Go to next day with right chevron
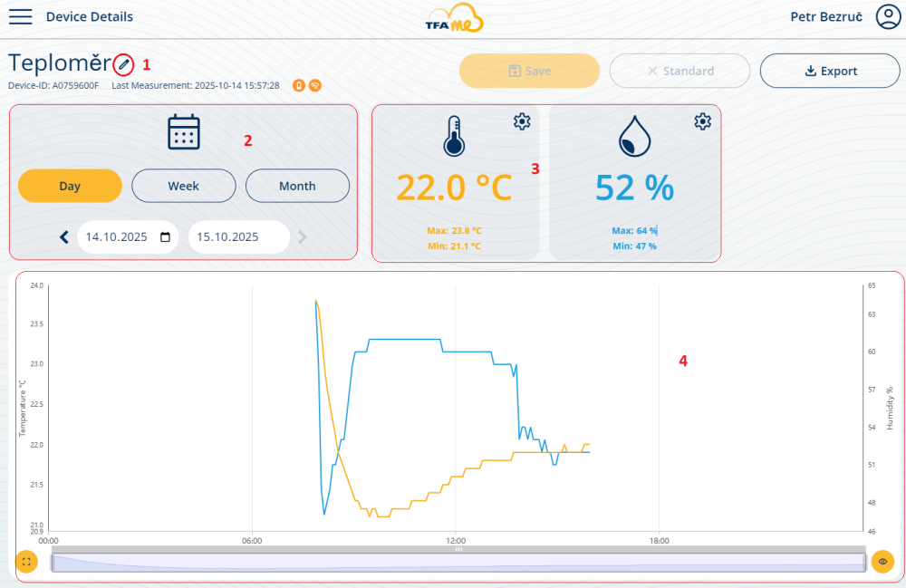 [x=303, y=237]
